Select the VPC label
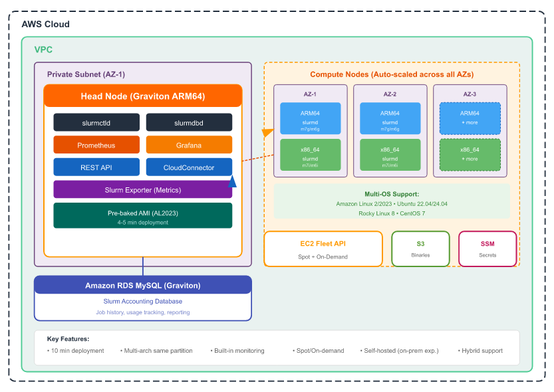The image size is (554, 392). tap(43, 49)
